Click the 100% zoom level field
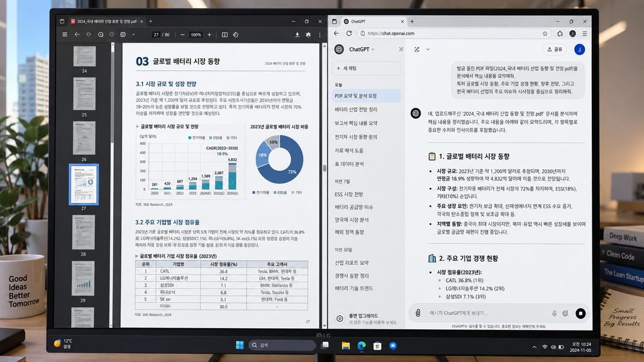The image size is (644, 362). click(x=196, y=35)
